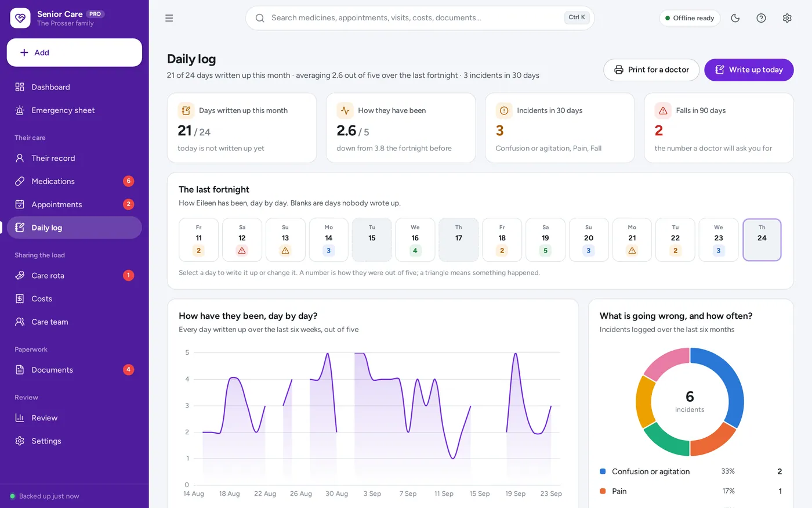Image resolution: width=812 pixels, height=508 pixels.
Task: Select blank Thursday 17 day tile
Action: 459,240
